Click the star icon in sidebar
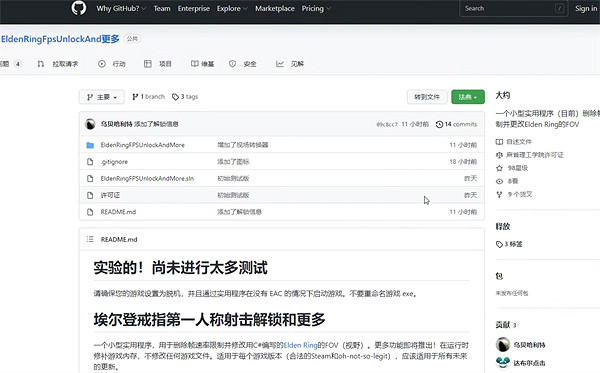The image size is (600, 373). [x=499, y=168]
